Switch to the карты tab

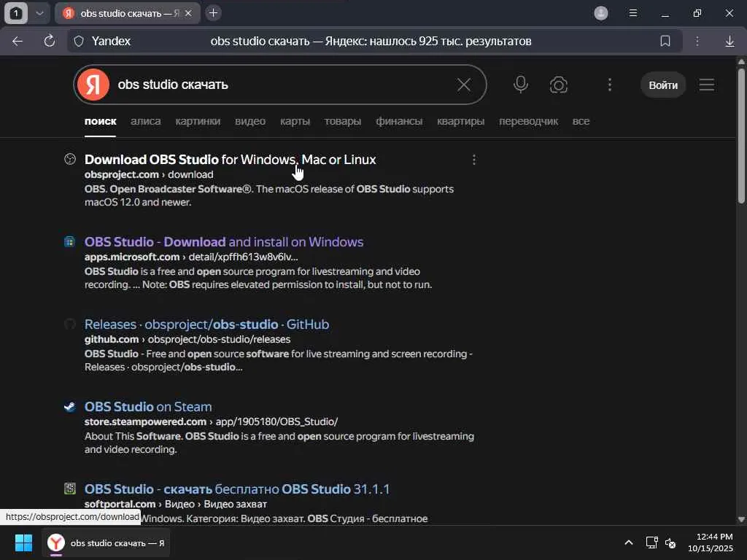point(295,122)
